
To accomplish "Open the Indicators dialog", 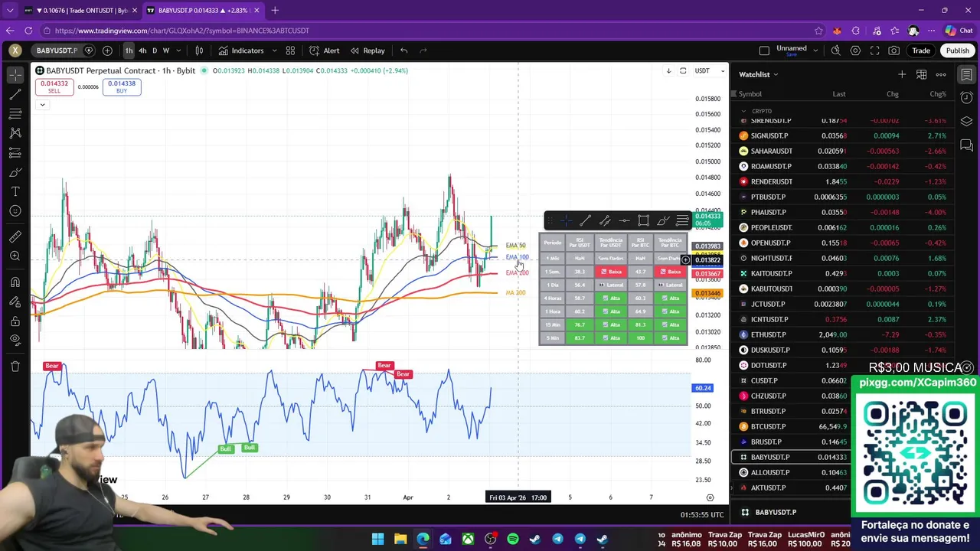I will 241,51.
